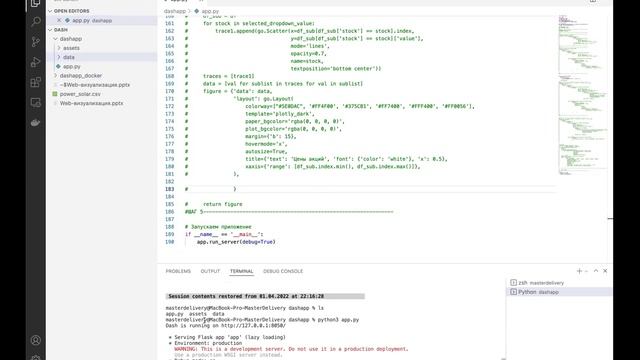This screenshot has height=360, width=640.
Task: Click the colorway list on line 172
Action: click(360, 106)
